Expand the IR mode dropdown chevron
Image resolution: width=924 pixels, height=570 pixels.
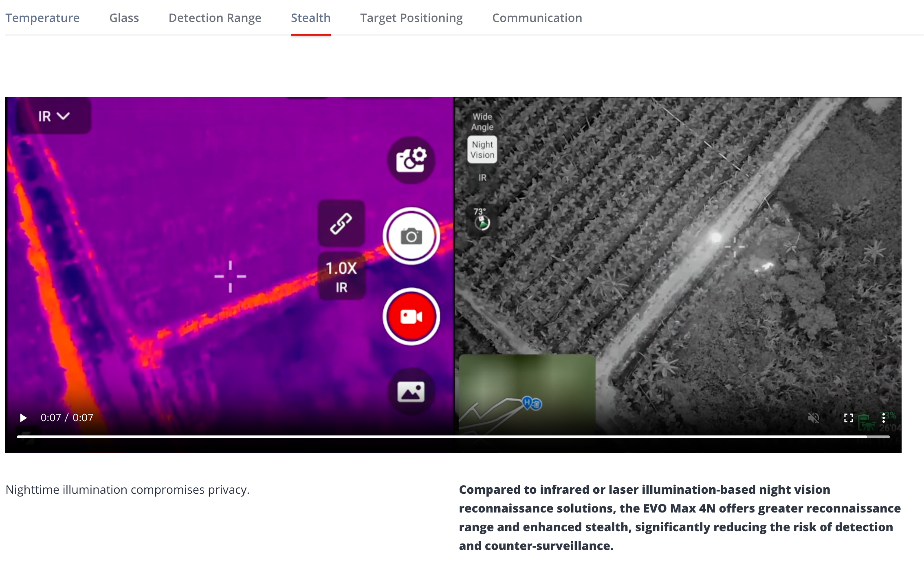[63, 116]
